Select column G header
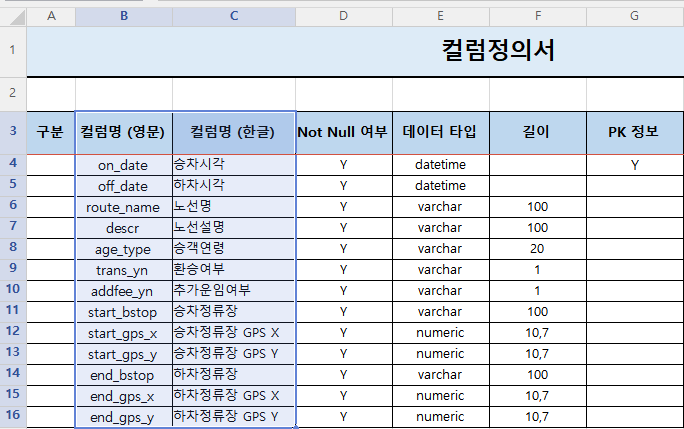Image resolution: width=684 pixels, height=429 pixels. coord(635,17)
